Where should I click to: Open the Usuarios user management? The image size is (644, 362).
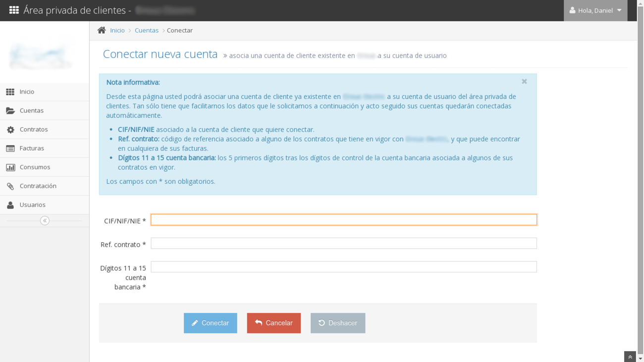[x=32, y=205]
